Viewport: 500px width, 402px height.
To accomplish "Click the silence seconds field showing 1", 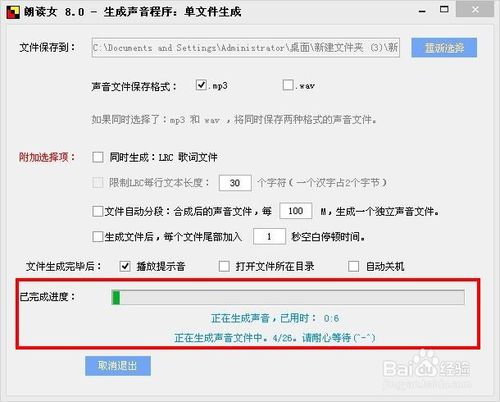I will pos(269,236).
